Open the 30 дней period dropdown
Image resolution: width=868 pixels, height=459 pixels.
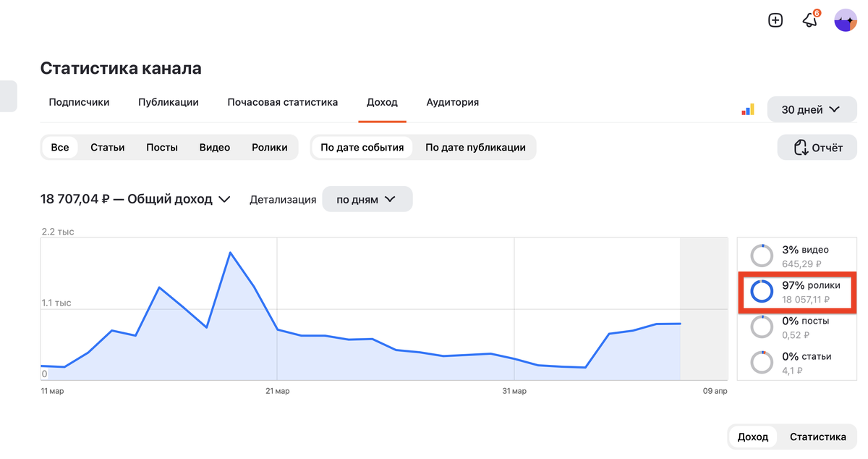pos(812,109)
